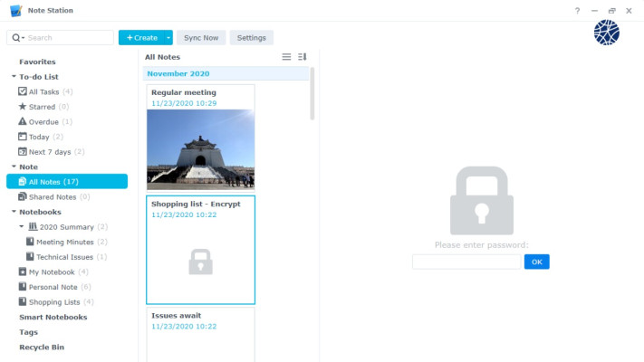Create a new note with Create button
644x362 pixels.
[141, 38]
